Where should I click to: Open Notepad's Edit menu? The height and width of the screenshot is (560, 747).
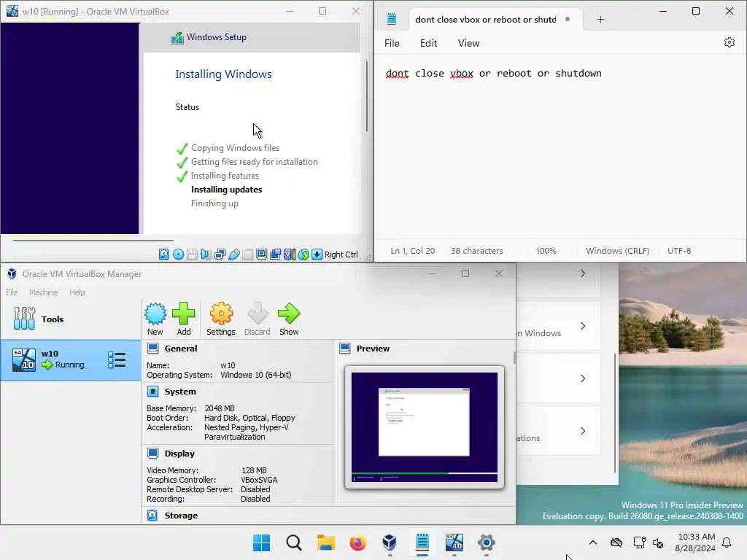[x=428, y=43]
